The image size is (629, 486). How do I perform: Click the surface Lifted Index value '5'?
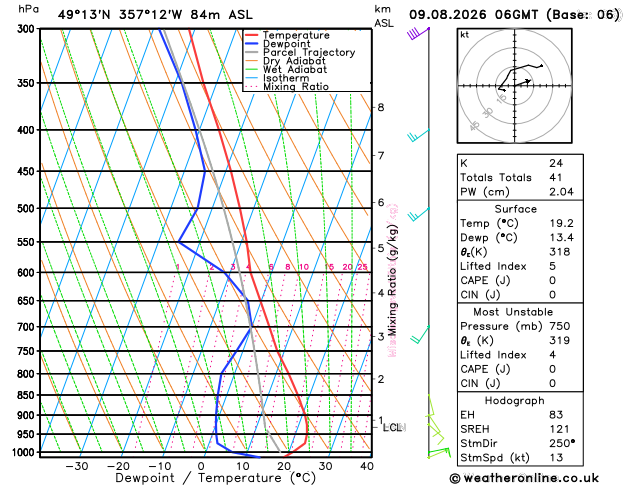pyautogui.click(x=552, y=266)
